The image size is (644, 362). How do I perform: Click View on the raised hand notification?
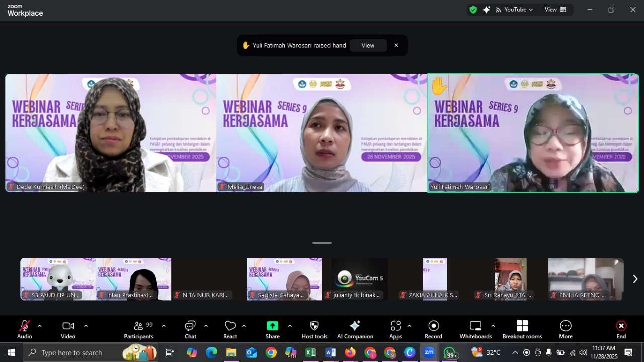pyautogui.click(x=368, y=45)
